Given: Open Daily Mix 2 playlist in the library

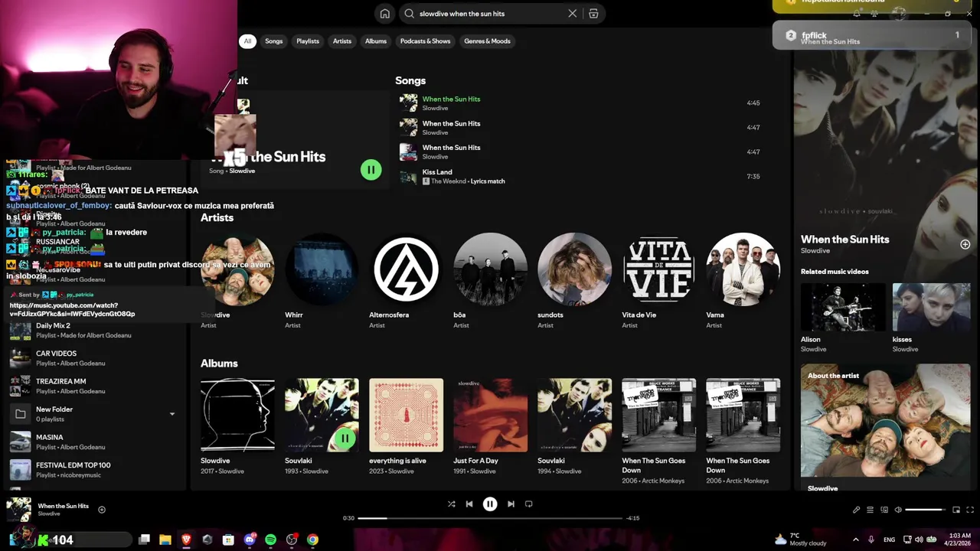Looking at the screenshot, I should tap(96, 330).
